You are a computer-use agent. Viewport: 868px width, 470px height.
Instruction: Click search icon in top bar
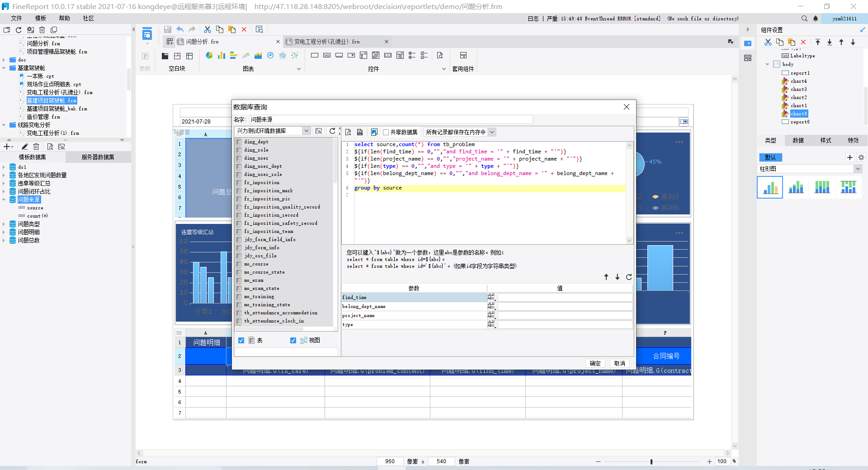point(804,19)
